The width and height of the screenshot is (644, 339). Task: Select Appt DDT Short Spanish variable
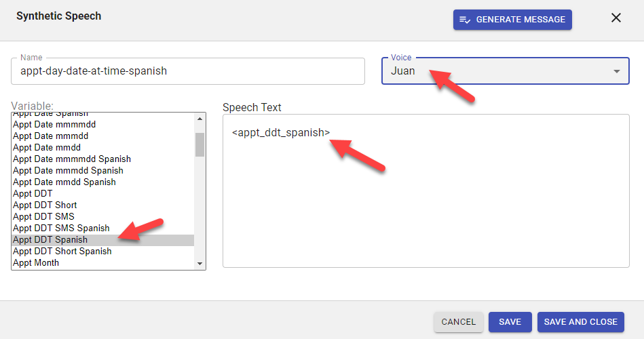point(62,251)
